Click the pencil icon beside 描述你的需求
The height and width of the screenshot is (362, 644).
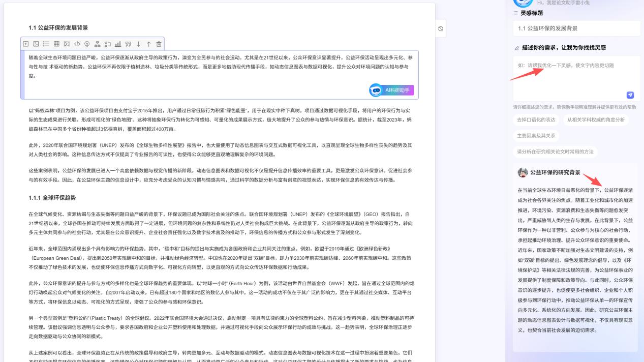click(x=517, y=48)
